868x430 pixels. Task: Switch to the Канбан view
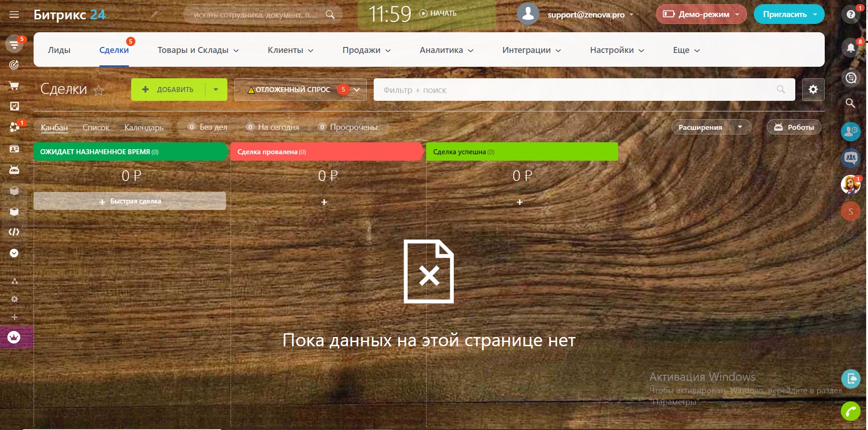pos(54,128)
